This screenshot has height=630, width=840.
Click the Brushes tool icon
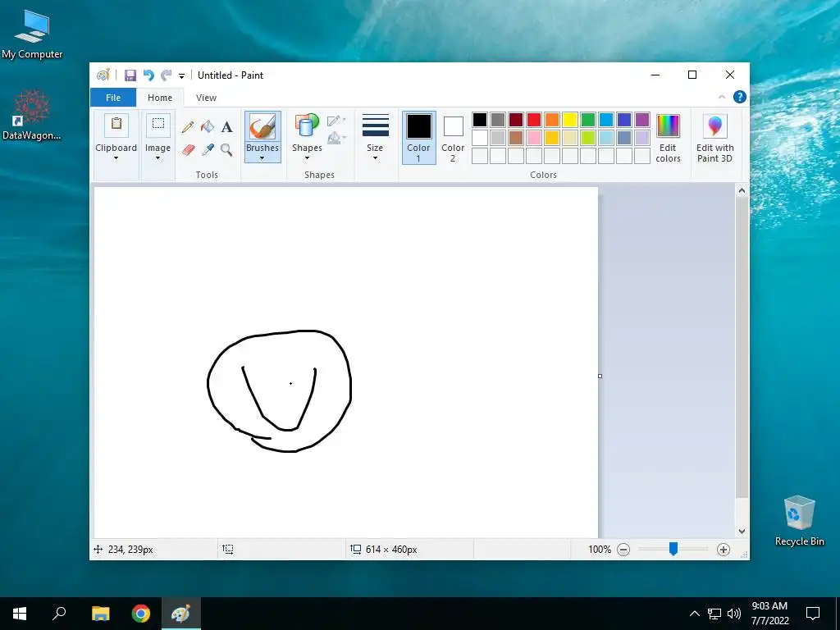coord(262,127)
